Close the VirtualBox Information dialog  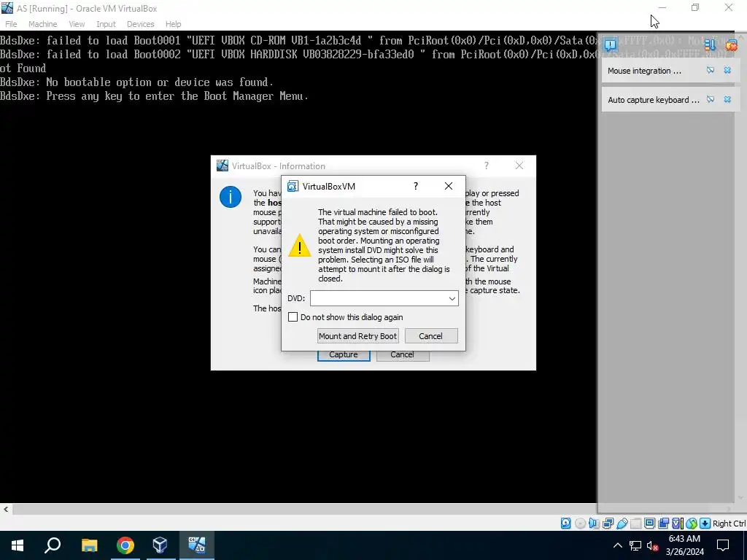coord(519,166)
